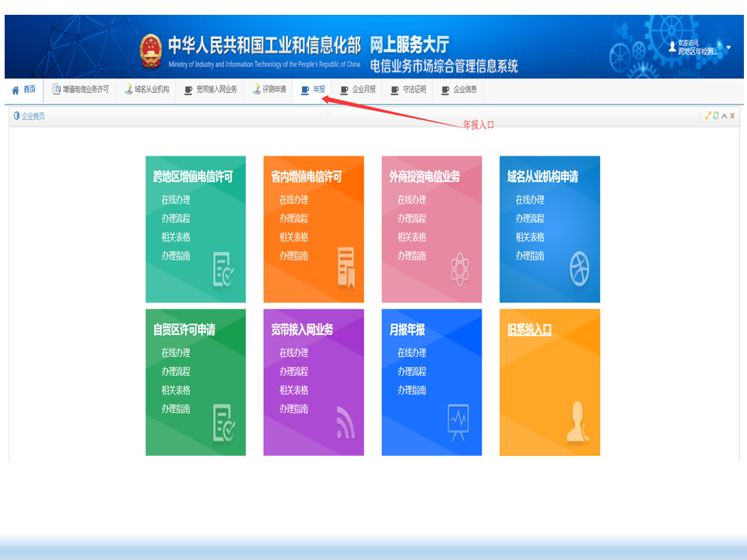Click the document-check icon in 跨地区增值电信许可 card
Screen dimensions: 747x560
point(223,269)
